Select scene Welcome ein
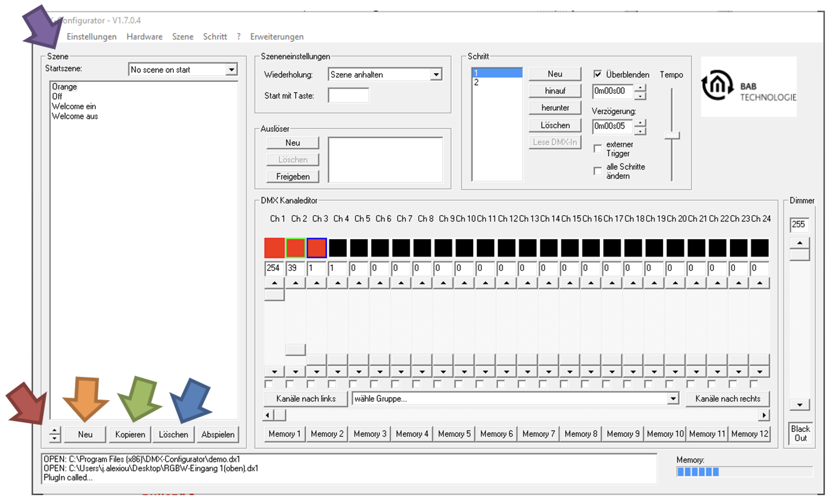 tap(74, 106)
